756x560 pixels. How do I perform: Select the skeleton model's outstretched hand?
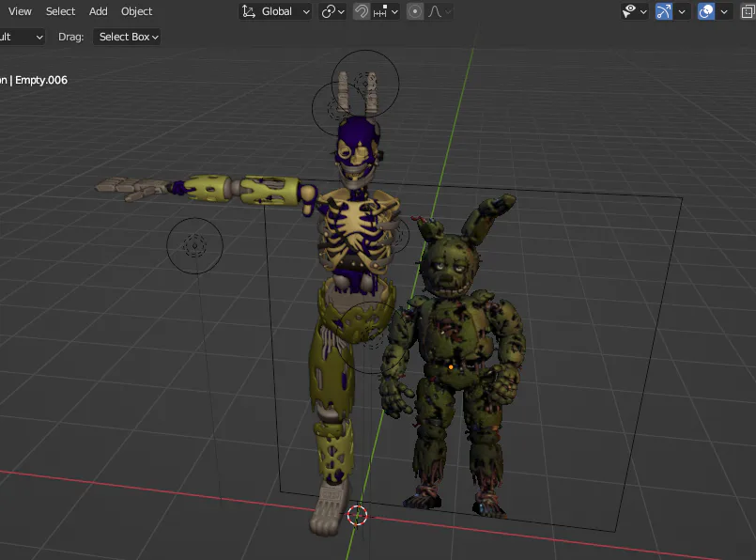[x=132, y=188]
